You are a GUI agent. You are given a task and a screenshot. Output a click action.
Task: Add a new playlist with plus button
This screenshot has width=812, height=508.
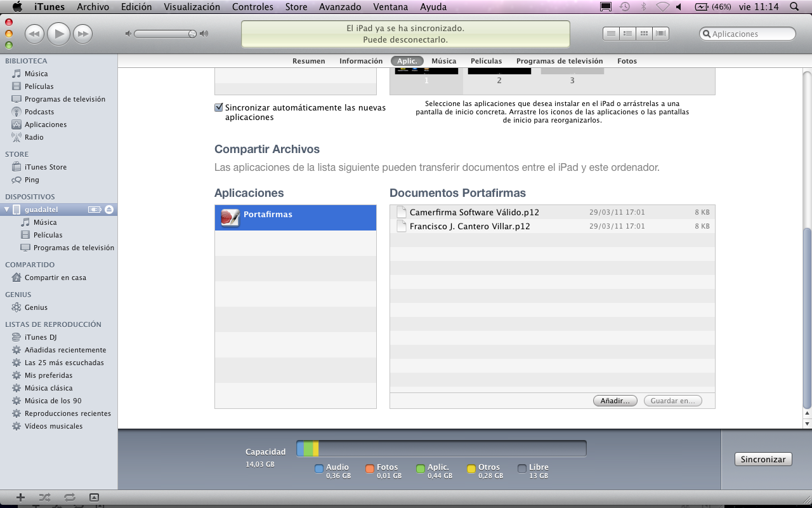point(20,497)
